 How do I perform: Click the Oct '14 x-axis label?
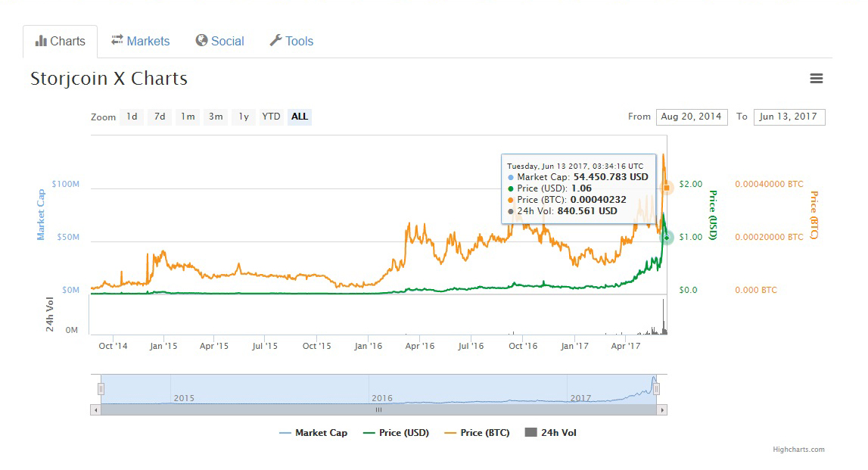click(113, 346)
